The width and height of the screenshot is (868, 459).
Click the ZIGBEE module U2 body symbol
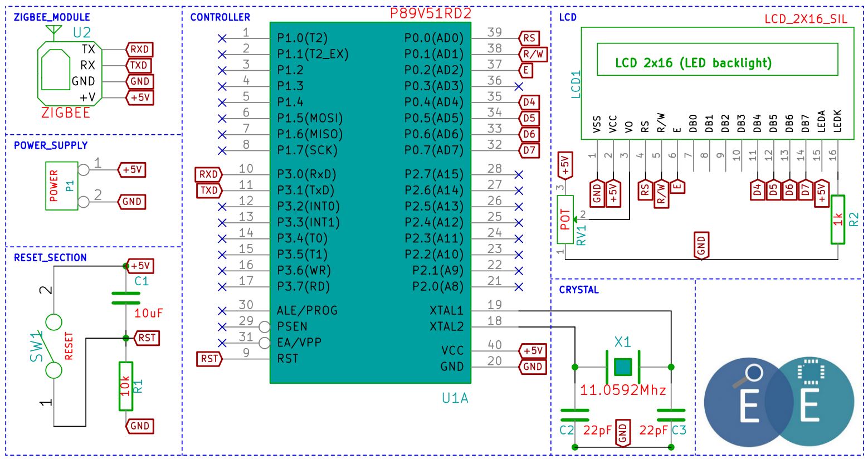pyautogui.click(x=70, y=73)
